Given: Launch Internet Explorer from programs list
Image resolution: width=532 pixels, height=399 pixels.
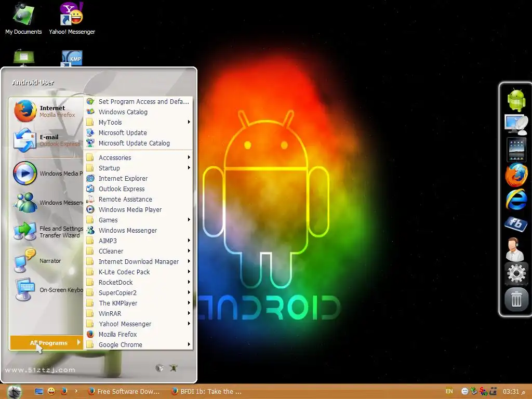Looking at the screenshot, I should [138, 179].
